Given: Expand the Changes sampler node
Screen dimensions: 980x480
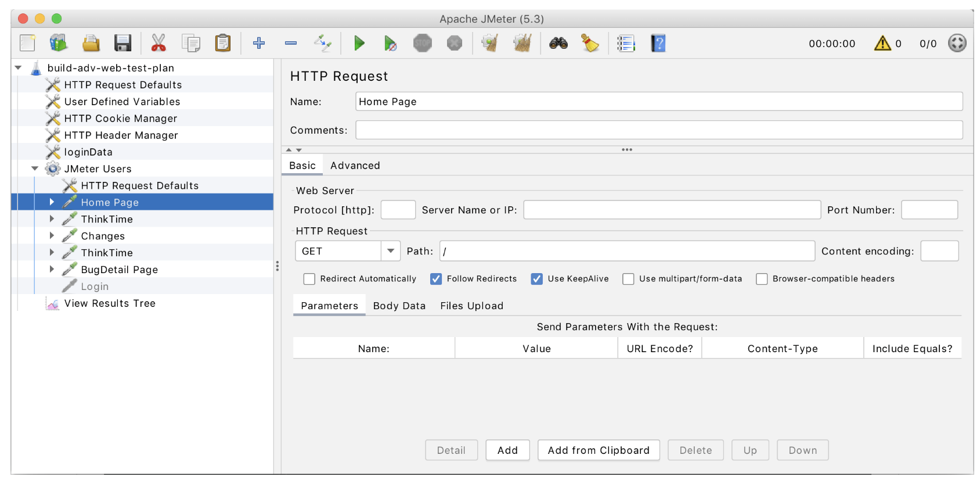Looking at the screenshot, I should pos(52,236).
